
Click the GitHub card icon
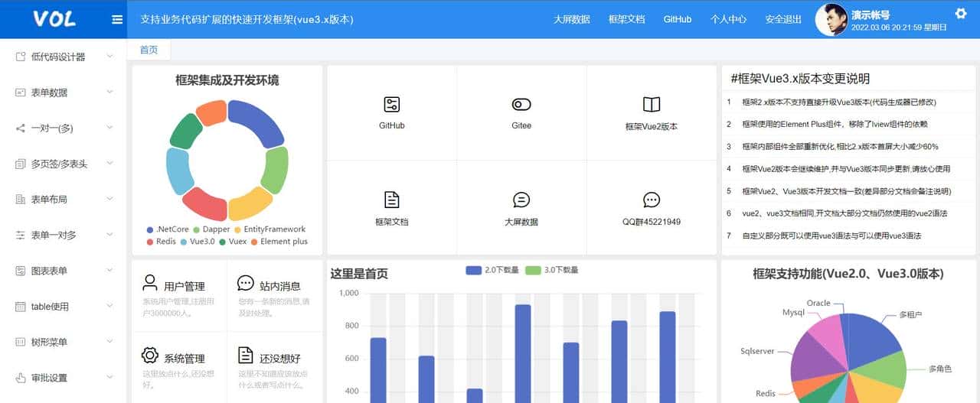click(x=391, y=105)
